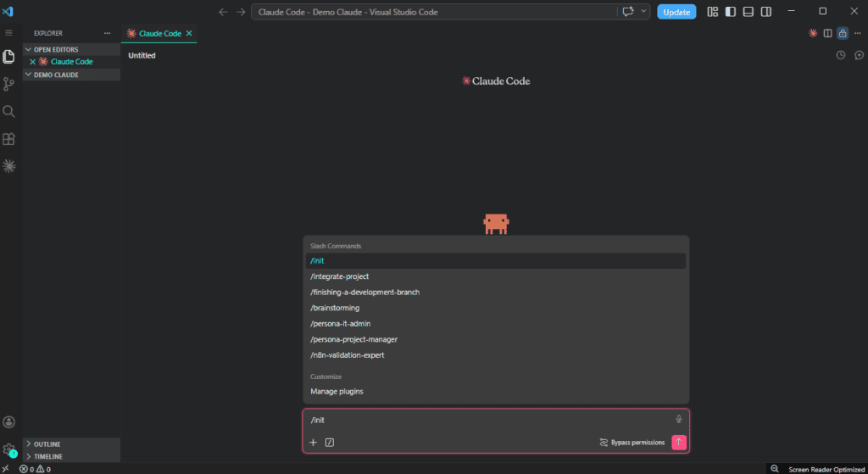Image resolution: width=868 pixels, height=474 pixels.
Task: Toggle the bottom Panel layout button
Action: coord(748,12)
